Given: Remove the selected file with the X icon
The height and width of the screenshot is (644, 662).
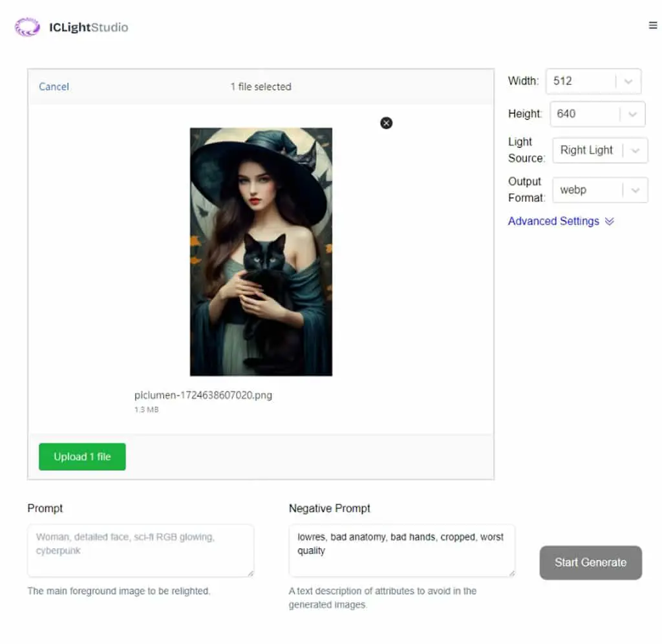Looking at the screenshot, I should coord(386,123).
